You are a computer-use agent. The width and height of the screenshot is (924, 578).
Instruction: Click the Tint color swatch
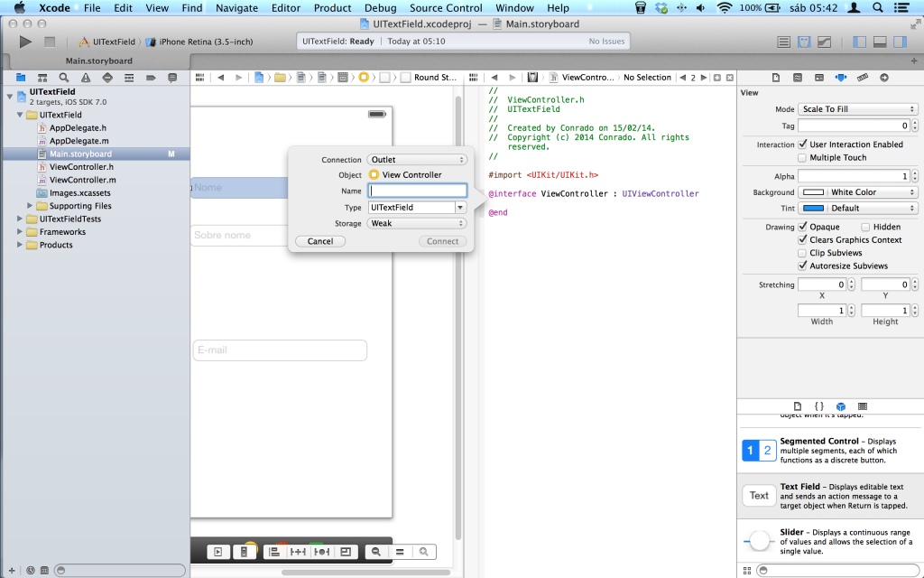coord(814,209)
